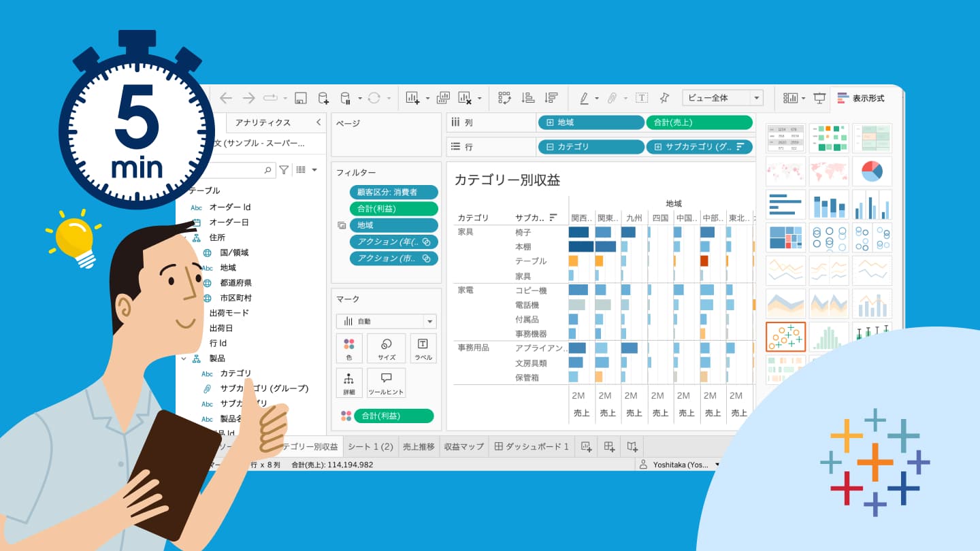The image size is (980, 551).
Task: Click the 顧客区分: 消費者 filter pill
Action: pyautogui.click(x=394, y=193)
